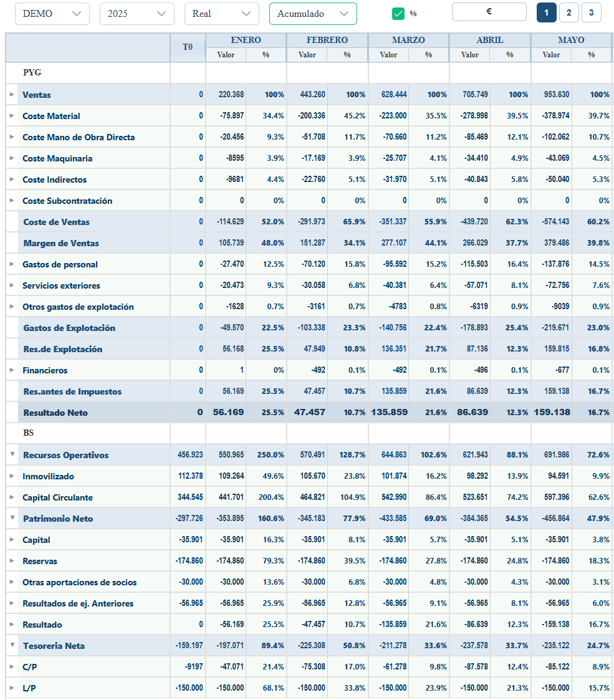Click the ENERO column header
This screenshot has width=614, height=700.
coord(246,40)
